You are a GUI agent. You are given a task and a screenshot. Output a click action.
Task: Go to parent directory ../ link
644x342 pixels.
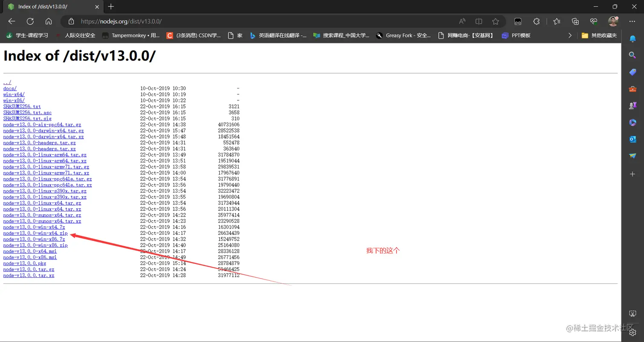[7, 83]
